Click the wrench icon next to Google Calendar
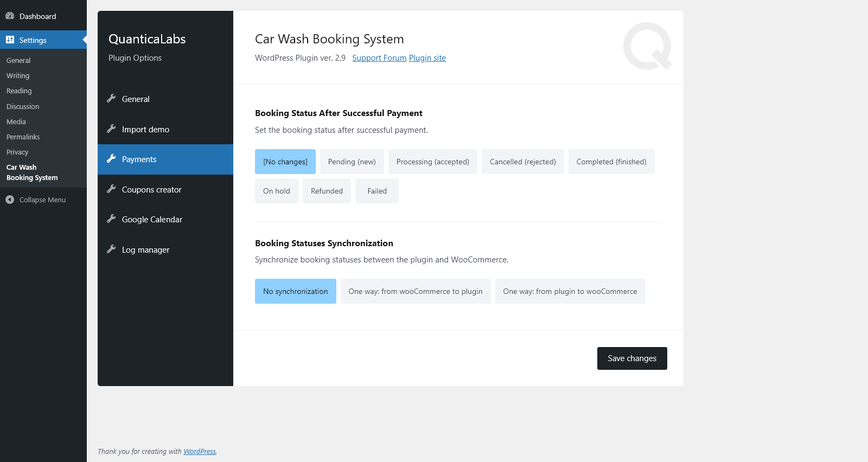868x462 pixels. [x=111, y=219]
